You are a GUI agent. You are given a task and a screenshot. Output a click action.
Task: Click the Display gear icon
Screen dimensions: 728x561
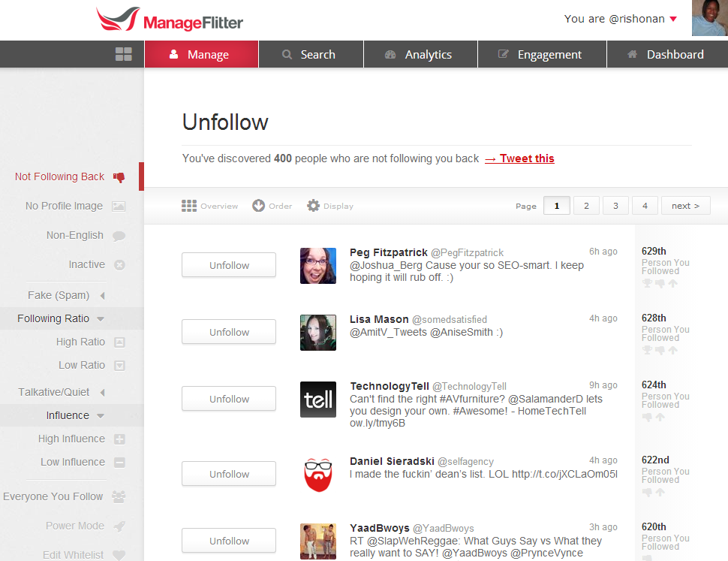coord(314,205)
